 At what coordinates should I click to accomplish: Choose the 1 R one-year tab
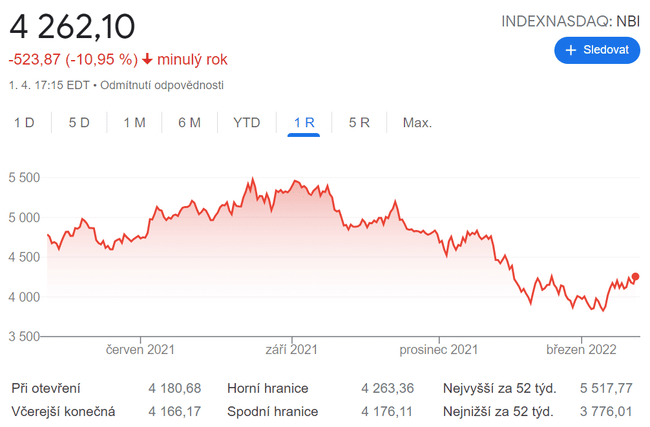[x=304, y=123]
